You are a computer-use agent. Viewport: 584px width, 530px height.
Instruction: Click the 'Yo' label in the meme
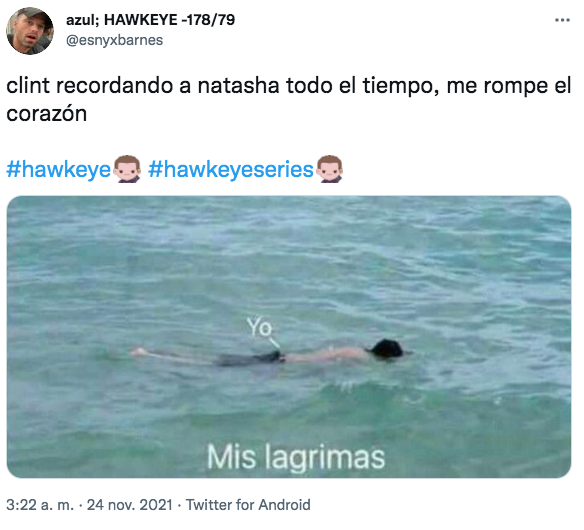pyautogui.click(x=260, y=327)
